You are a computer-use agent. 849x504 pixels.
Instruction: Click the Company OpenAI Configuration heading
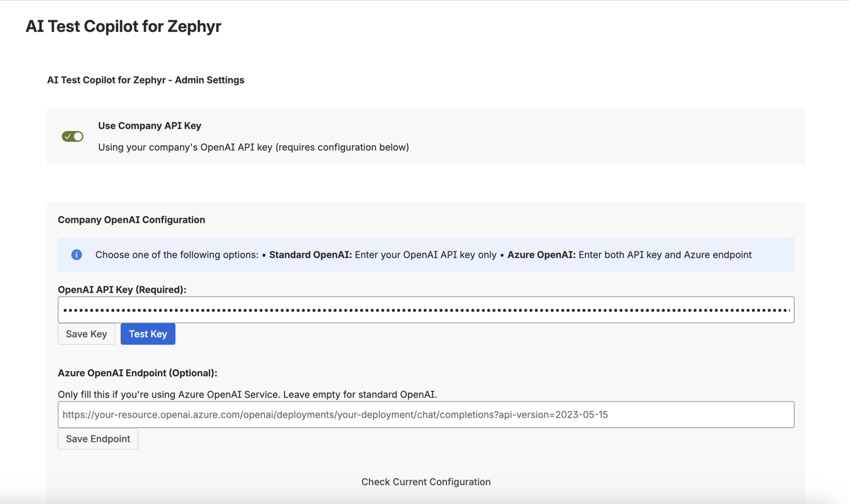click(131, 220)
